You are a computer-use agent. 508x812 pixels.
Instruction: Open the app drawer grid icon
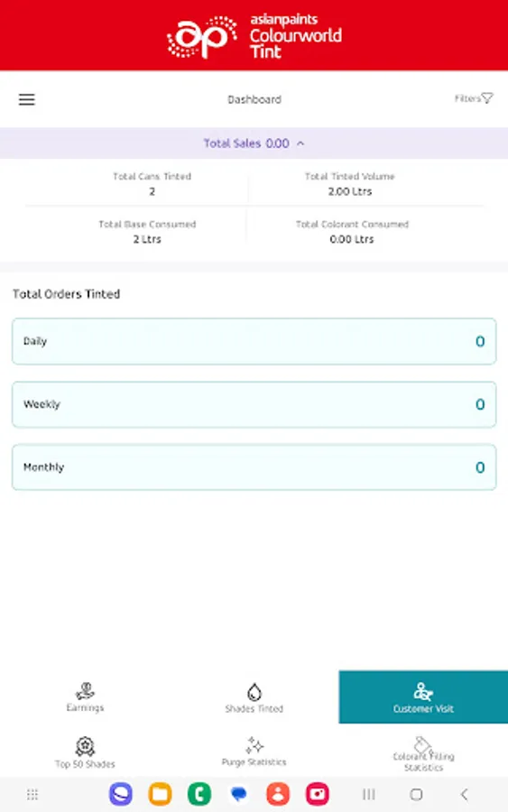coord(32,794)
